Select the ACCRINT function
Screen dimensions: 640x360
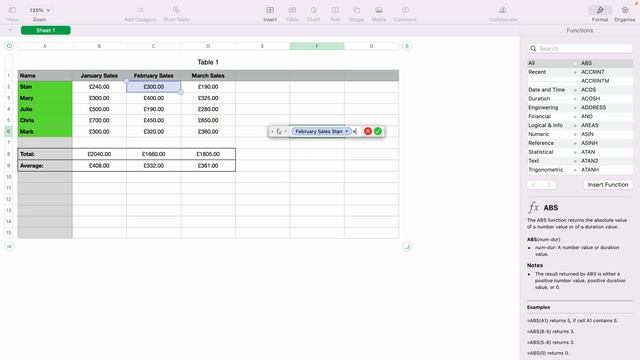[x=606, y=72]
